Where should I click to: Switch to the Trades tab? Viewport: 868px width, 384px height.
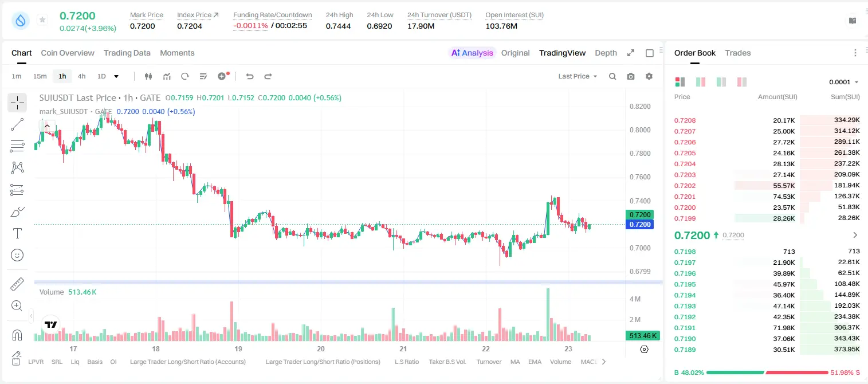coord(737,53)
